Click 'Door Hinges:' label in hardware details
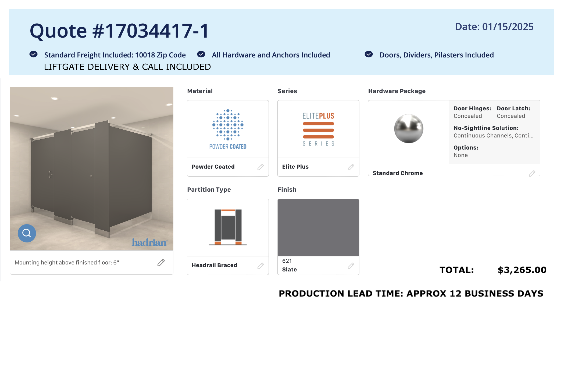This screenshot has width=564, height=392. pyautogui.click(x=472, y=108)
